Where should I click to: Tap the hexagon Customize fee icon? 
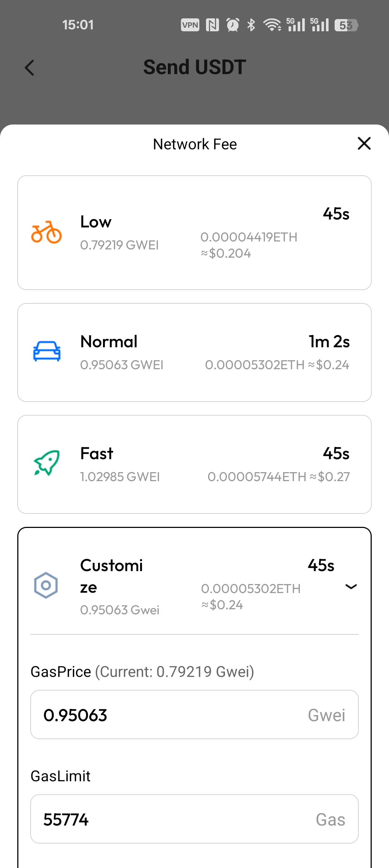46,585
